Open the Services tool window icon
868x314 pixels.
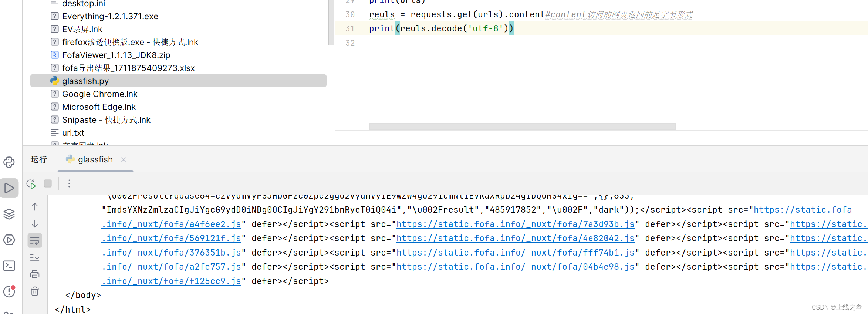pos(9,240)
